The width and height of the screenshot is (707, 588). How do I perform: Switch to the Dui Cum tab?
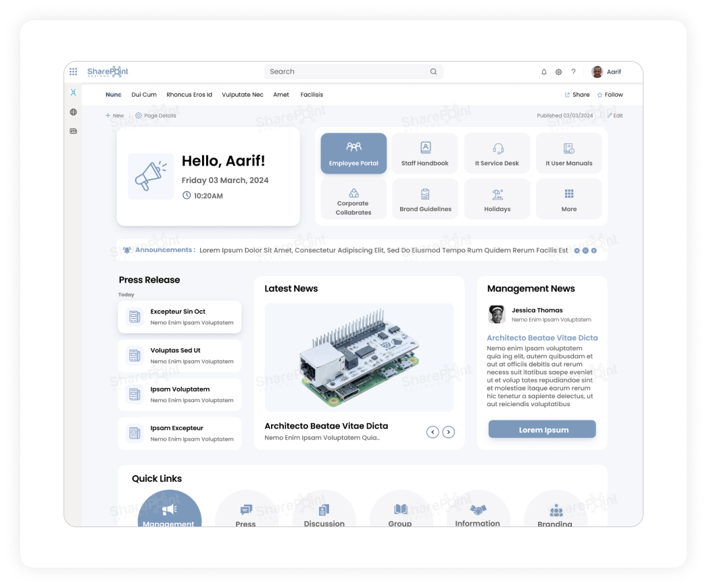pos(144,95)
